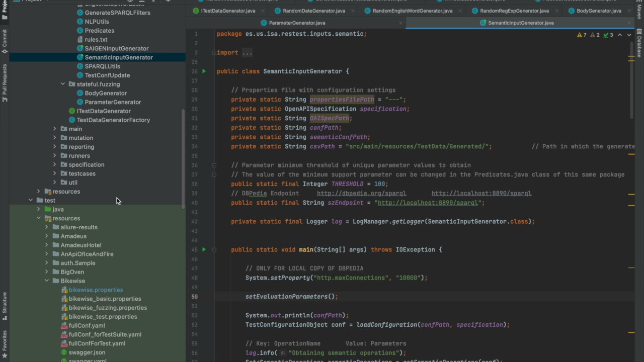Image resolution: width=644 pixels, height=362 pixels.
Task: Click text file icon beside rules.txt
Action: pos(80,39)
